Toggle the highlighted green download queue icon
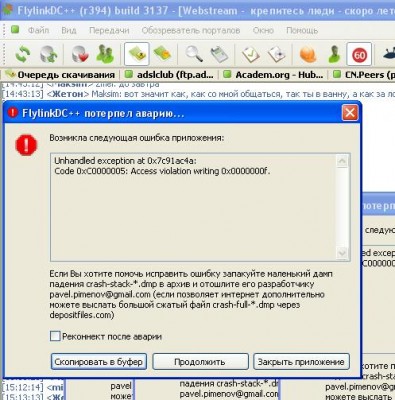Screen dimensions: 395x400 pyautogui.click(x=137, y=54)
